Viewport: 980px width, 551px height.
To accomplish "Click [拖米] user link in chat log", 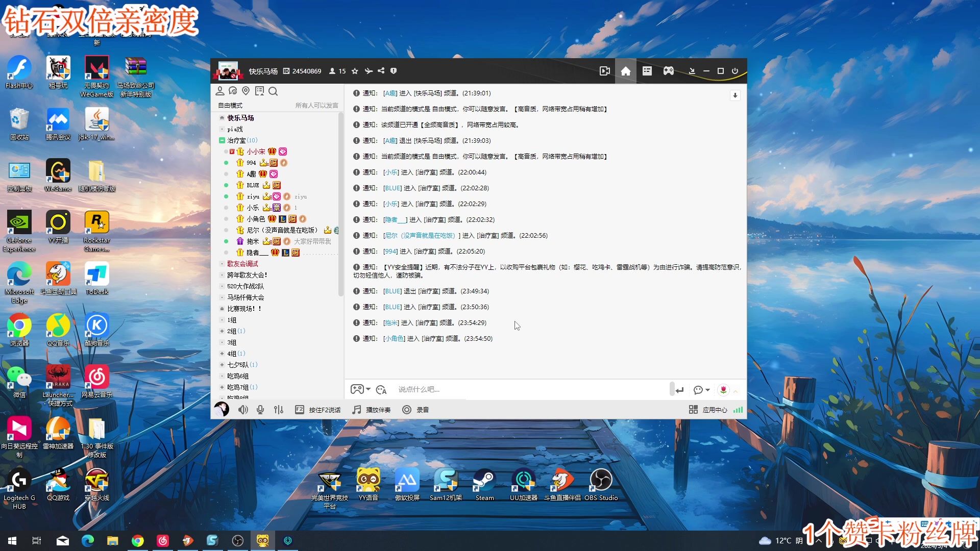I will 391,323.
